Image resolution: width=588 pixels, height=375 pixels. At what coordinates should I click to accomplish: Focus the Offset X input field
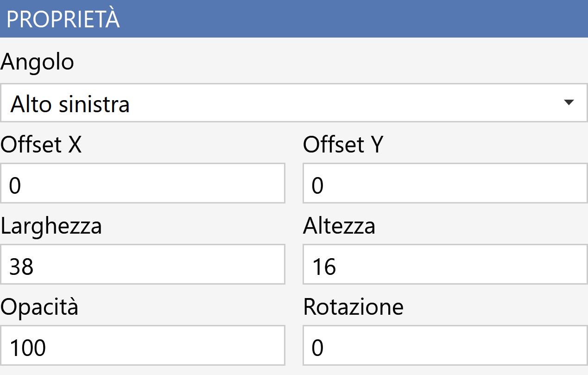click(143, 183)
